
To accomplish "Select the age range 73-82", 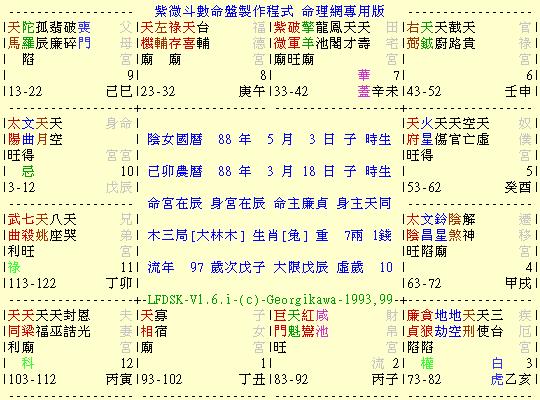I will pyautogui.click(x=424, y=379).
